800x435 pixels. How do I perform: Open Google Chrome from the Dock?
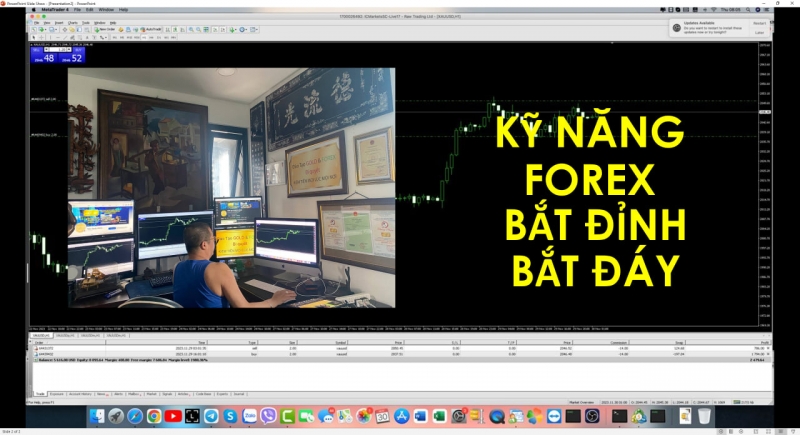(x=154, y=416)
